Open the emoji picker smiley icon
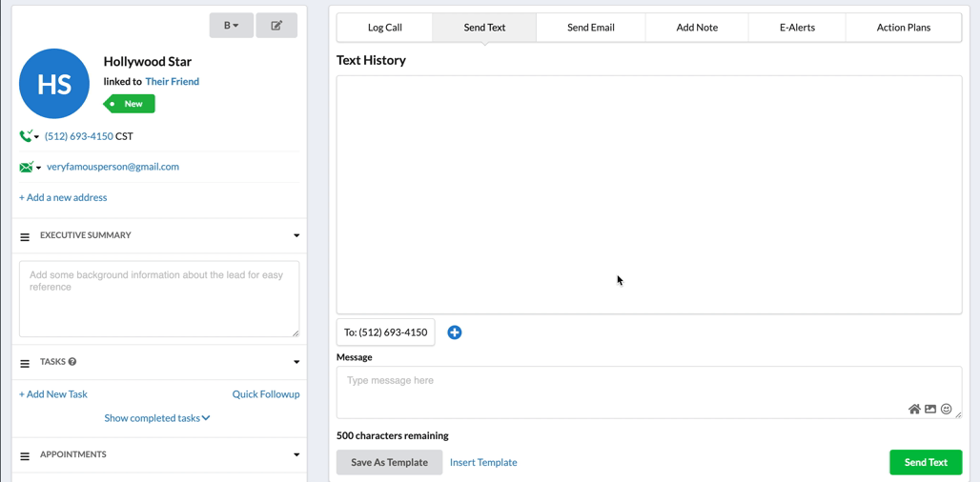The height and width of the screenshot is (482, 980). coord(947,410)
